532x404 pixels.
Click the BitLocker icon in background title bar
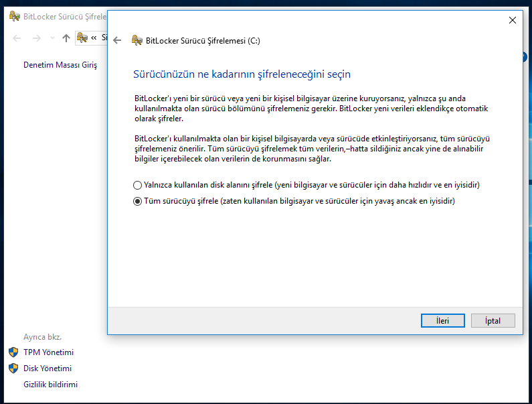point(13,16)
